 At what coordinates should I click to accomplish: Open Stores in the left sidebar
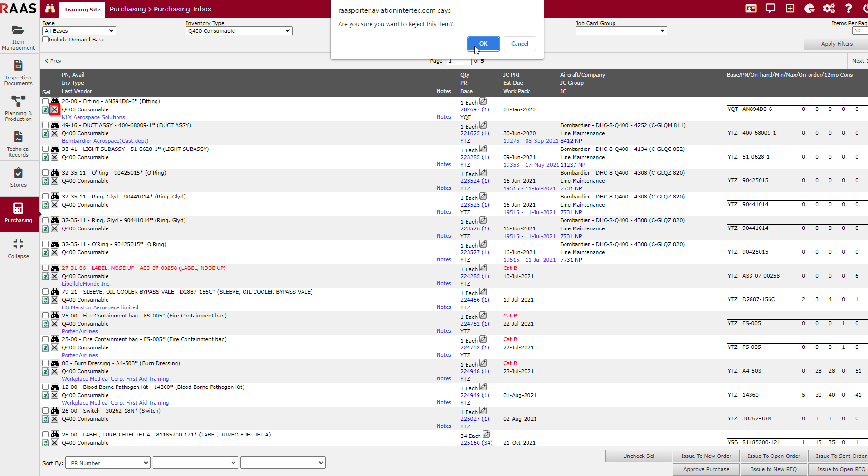[19, 177]
